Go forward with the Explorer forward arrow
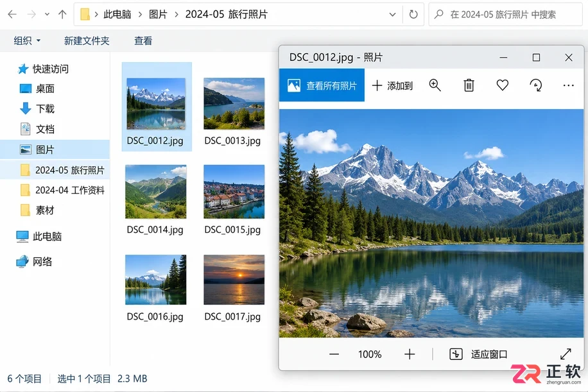Image resolution: width=588 pixels, height=392 pixels. click(x=32, y=15)
